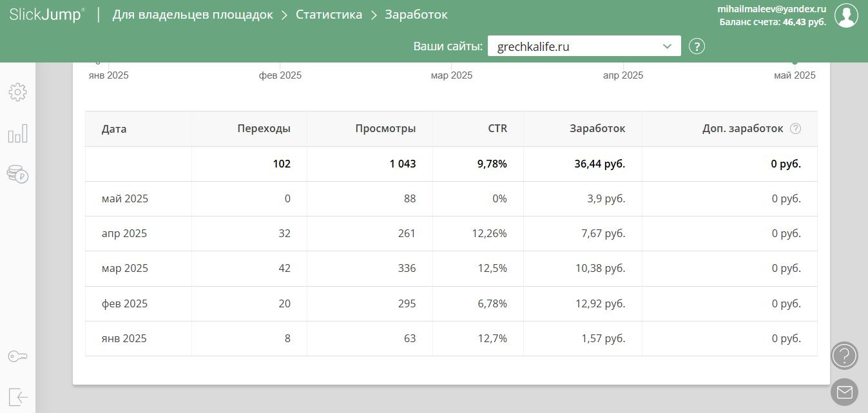Click the logout exit icon
Viewport: 868px width, 413px height.
point(18,397)
